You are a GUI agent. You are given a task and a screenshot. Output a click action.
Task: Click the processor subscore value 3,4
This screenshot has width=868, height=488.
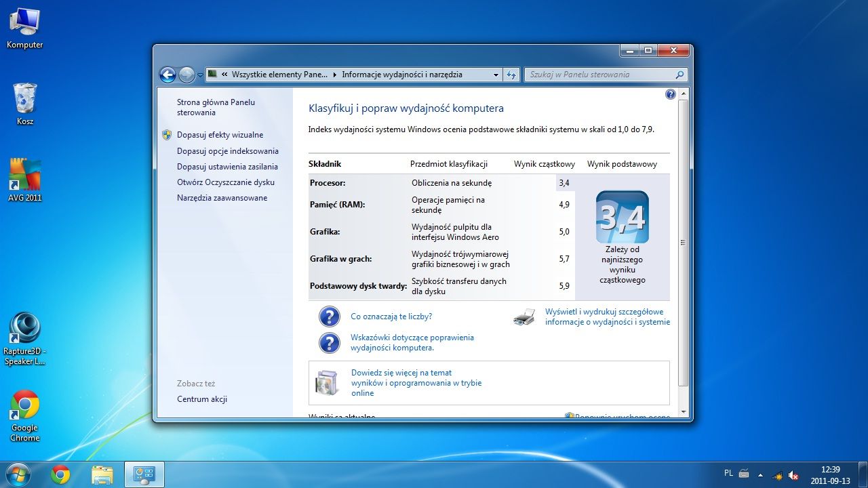click(564, 183)
